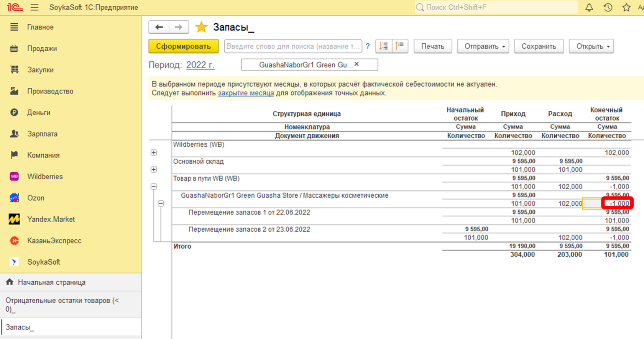Click the report search input field
Screen dimensions: 644x339
tap(293, 46)
